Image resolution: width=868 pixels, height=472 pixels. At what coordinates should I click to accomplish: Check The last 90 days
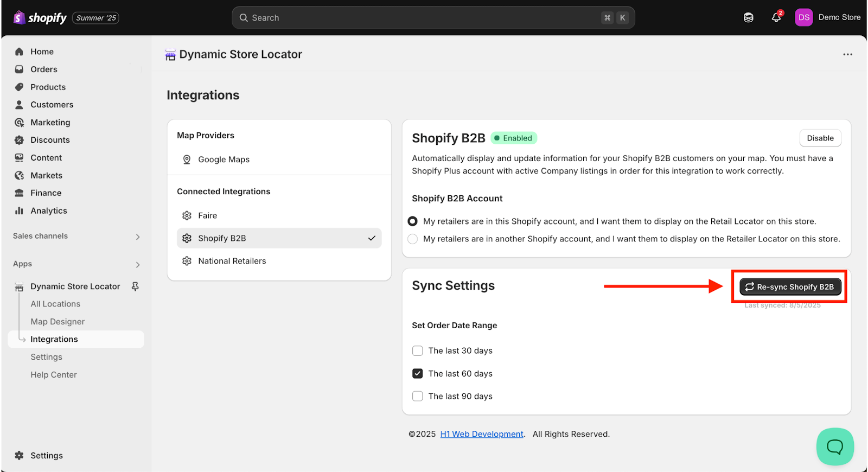(418, 397)
